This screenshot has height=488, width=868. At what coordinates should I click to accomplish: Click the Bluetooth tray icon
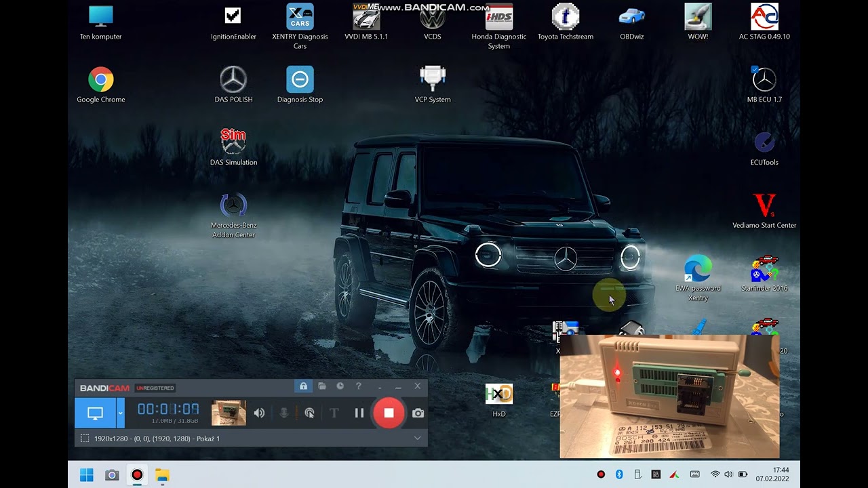point(619,474)
